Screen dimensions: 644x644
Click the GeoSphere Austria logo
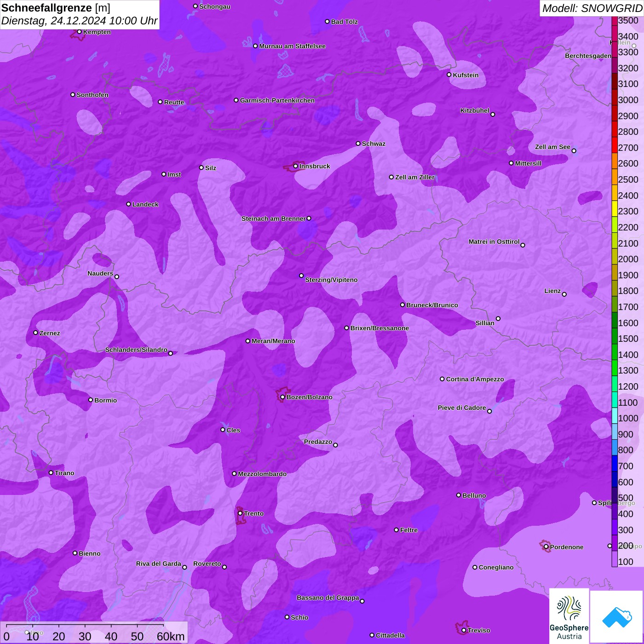click(569, 616)
